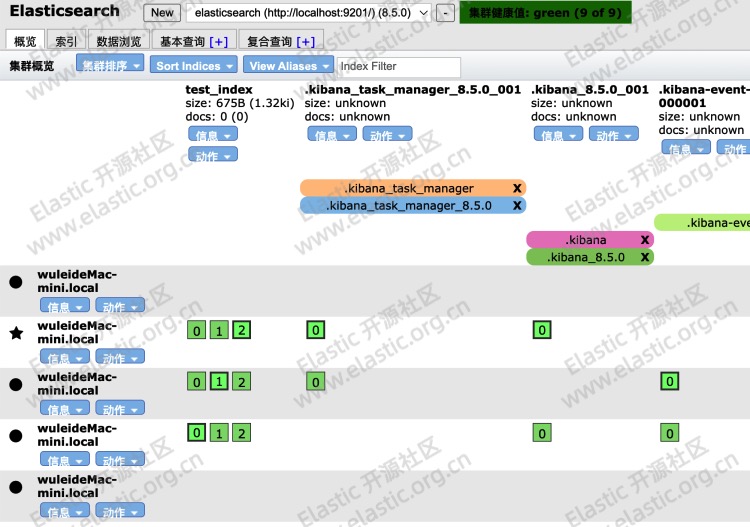
Task: Open the 动作 dropdown of the starred master node
Action: pyautogui.click(x=120, y=357)
